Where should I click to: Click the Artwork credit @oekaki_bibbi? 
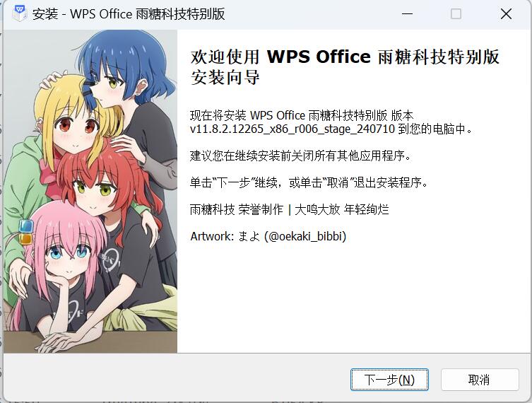click(x=268, y=236)
